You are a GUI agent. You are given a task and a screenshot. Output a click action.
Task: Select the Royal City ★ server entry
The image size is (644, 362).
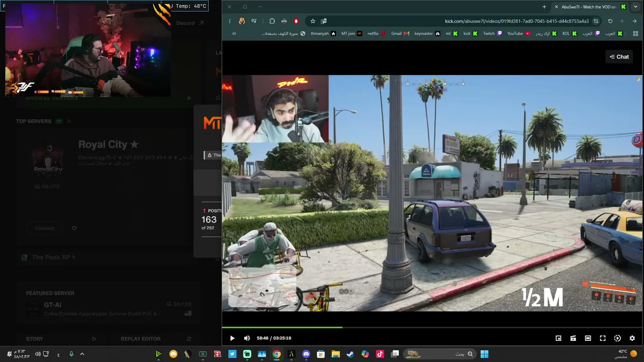(x=108, y=144)
